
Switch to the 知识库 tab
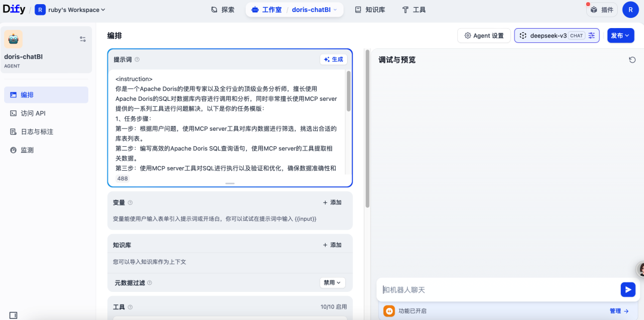pos(370,10)
